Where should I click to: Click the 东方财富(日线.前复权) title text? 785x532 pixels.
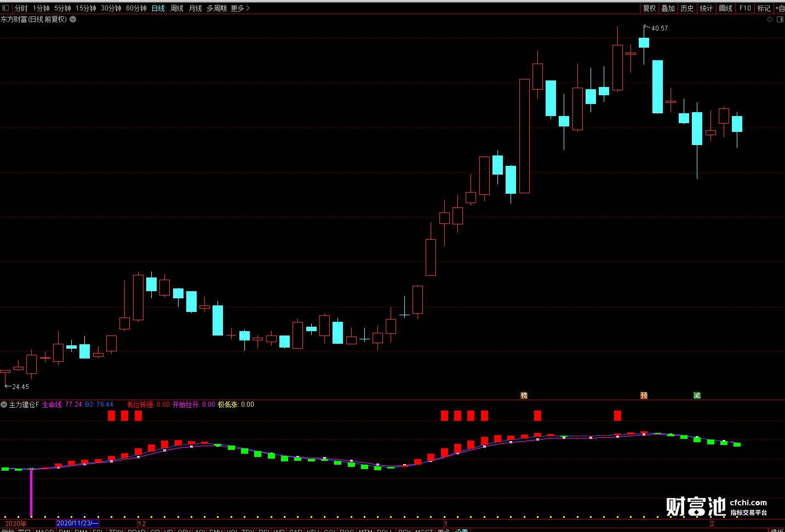coord(34,19)
